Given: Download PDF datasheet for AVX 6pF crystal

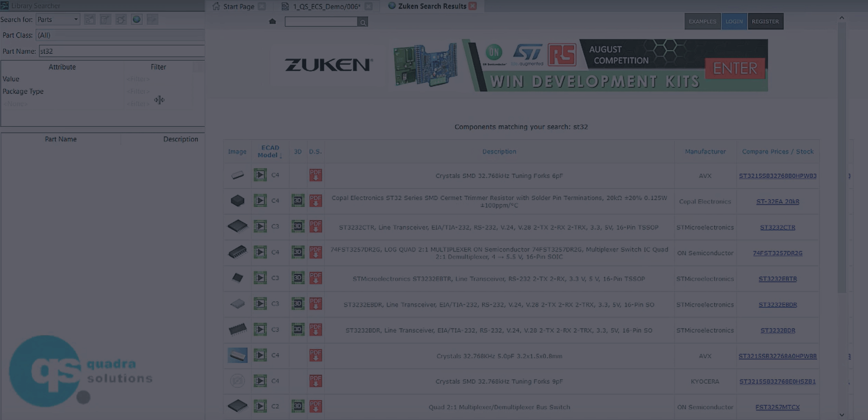Looking at the screenshot, I should click(x=315, y=175).
